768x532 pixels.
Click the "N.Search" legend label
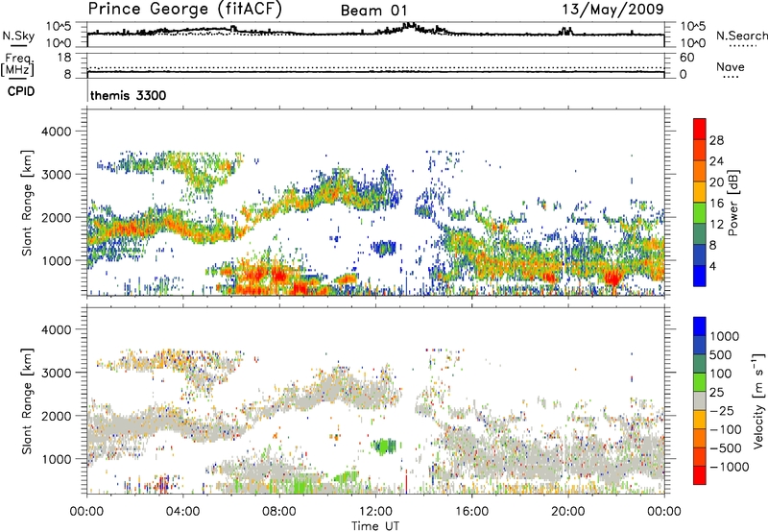[x=741, y=36]
